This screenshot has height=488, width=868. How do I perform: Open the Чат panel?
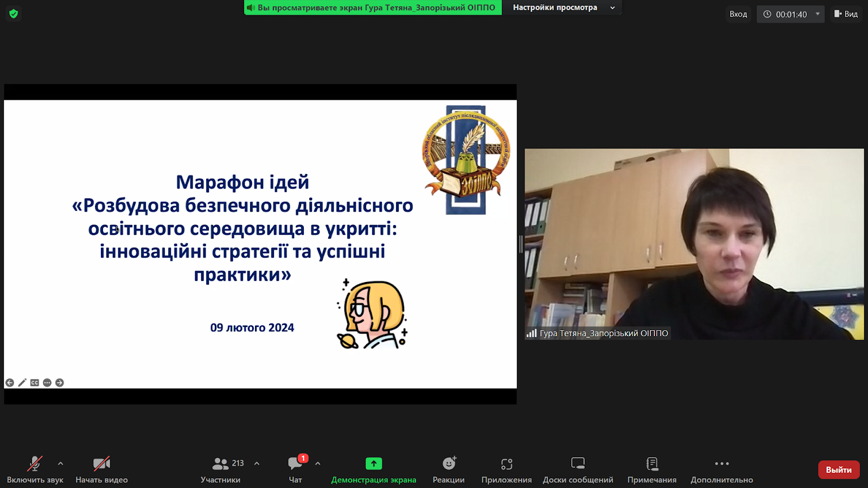click(295, 470)
